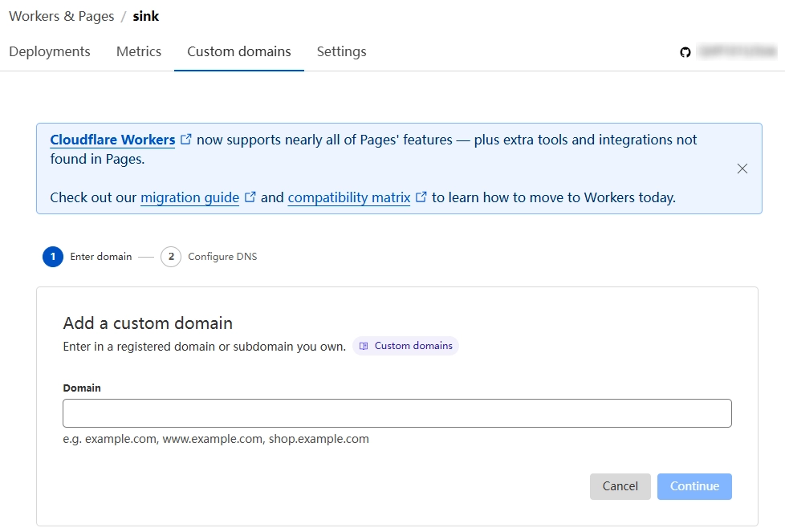Click external link icon after compatibility matrix
Screen dimensions: 785x532
point(421,197)
